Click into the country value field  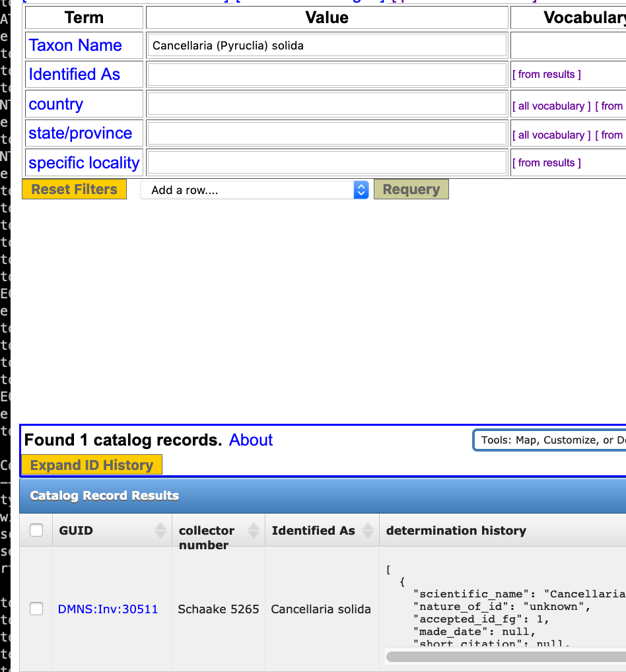[x=327, y=104]
